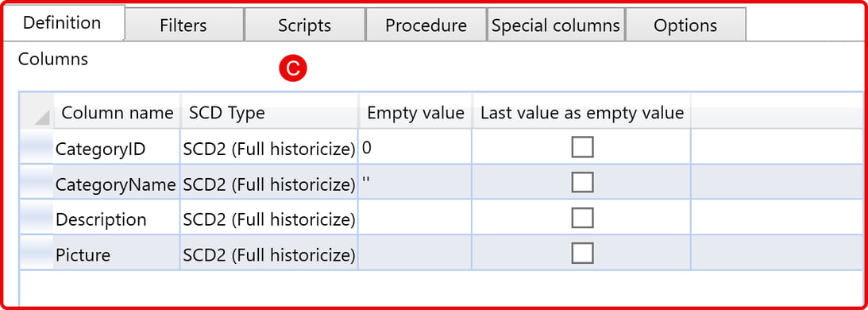
Task: Open SCD Type dropdown for Picture
Action: [269, 253]
